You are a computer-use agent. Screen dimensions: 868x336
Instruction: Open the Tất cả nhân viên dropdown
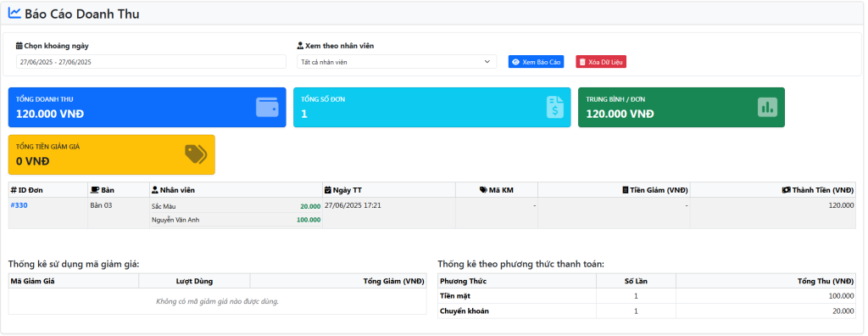point(397,62)
